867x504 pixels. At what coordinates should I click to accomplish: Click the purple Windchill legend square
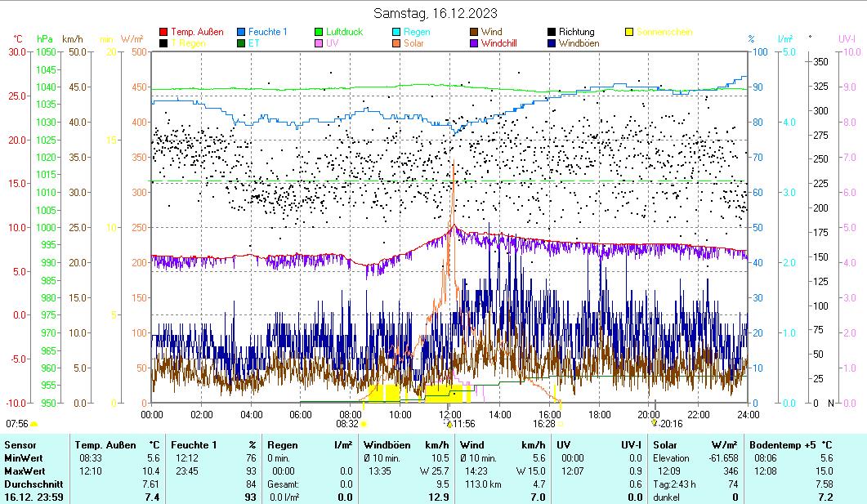coord(474,43)
